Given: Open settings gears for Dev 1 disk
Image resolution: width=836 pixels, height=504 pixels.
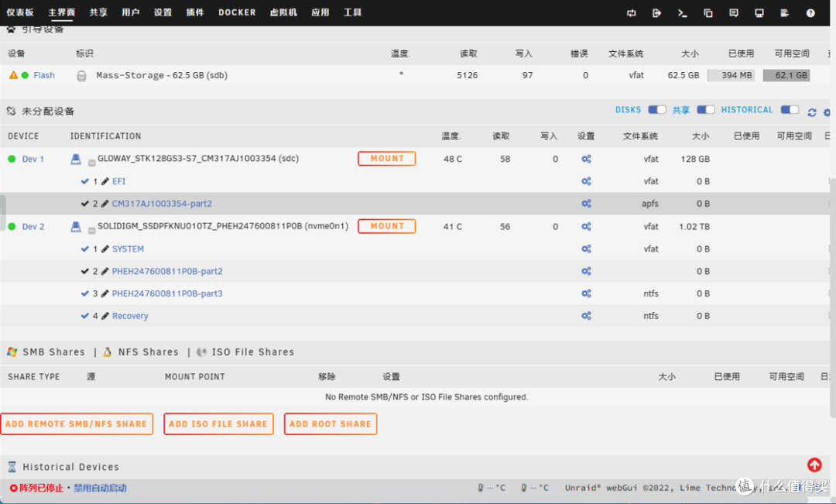Looking at the screenshot, I should [586, 159].
